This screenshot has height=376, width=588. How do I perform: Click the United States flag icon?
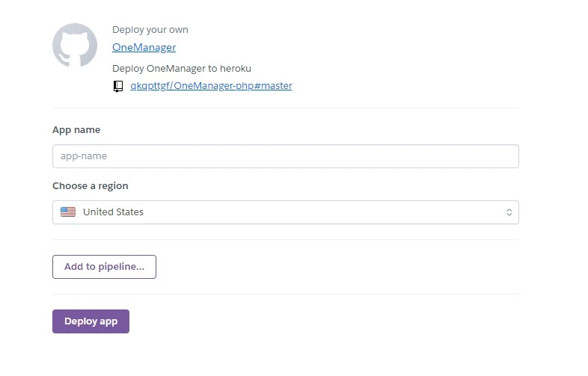click(x=68, y=212)
